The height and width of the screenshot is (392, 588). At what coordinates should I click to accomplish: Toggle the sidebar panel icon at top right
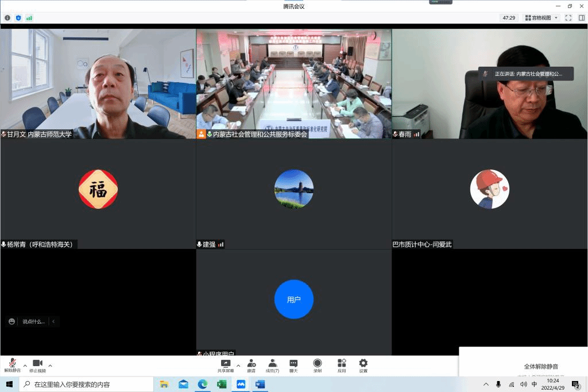[x=581, y=18]
